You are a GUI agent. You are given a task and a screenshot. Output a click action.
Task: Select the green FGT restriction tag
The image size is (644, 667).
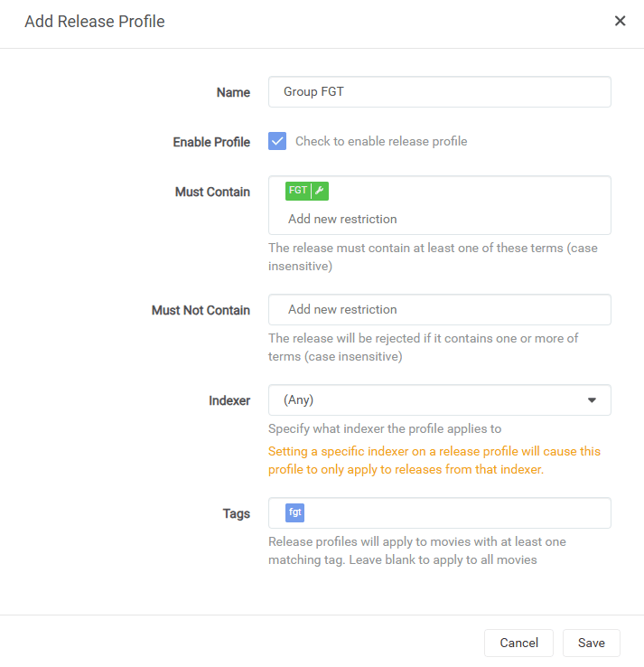tap(298, 191)
